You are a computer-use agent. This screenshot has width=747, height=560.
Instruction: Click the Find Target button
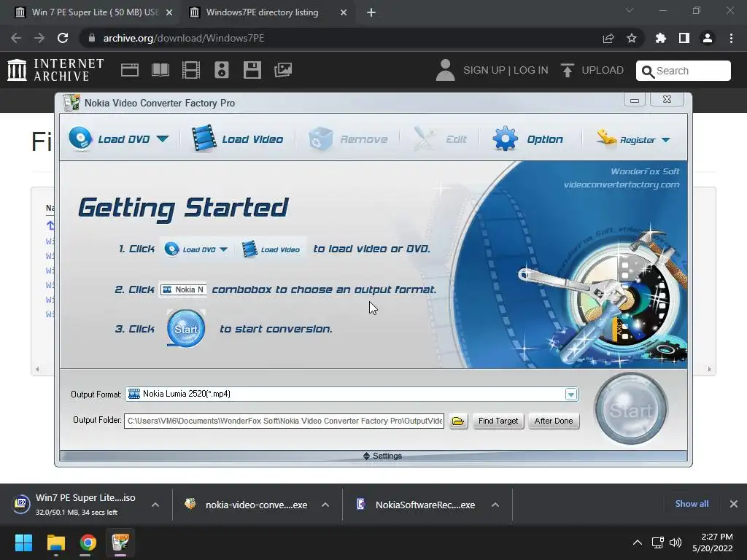pyautogui.click(x=498, y=421)
